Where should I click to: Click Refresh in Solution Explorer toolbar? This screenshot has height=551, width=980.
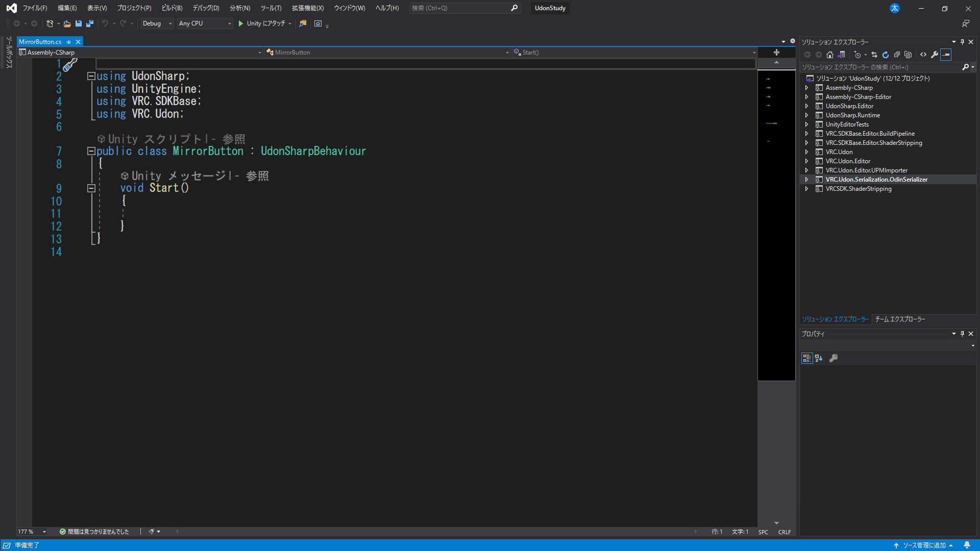886,55
